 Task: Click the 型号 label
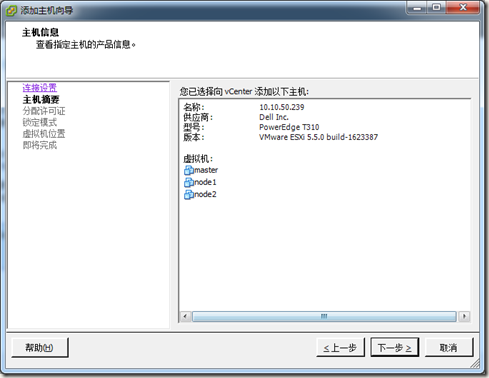194,127
